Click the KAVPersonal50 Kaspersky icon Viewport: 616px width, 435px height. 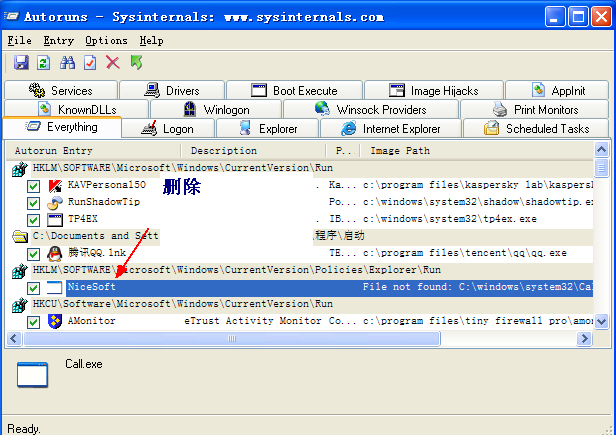(x=55, y=185)
